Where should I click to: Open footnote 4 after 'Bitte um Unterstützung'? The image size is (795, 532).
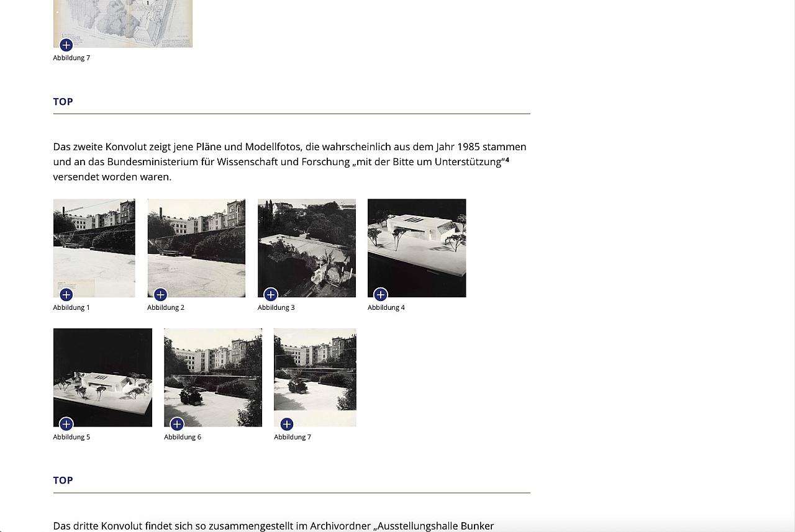click(x=507, y=160)
